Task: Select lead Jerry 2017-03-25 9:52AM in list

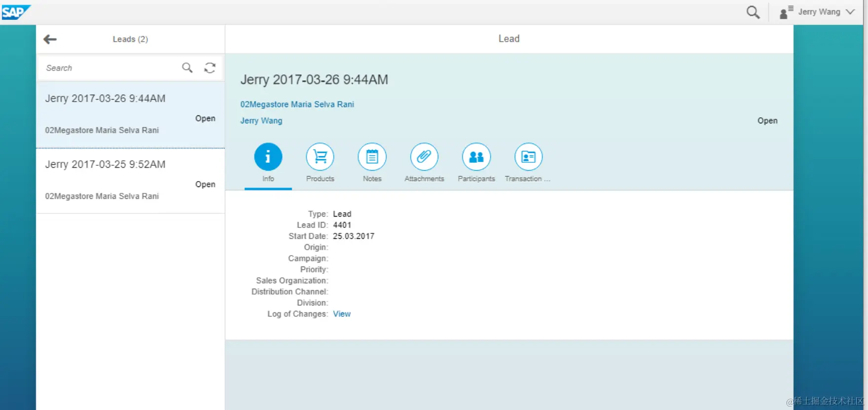Action: (x=130, y=181)
